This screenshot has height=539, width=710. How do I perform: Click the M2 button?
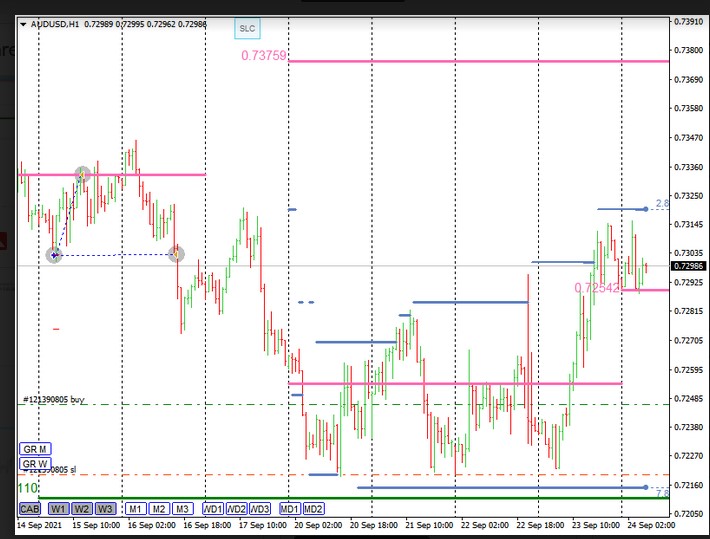coord(158,508)
